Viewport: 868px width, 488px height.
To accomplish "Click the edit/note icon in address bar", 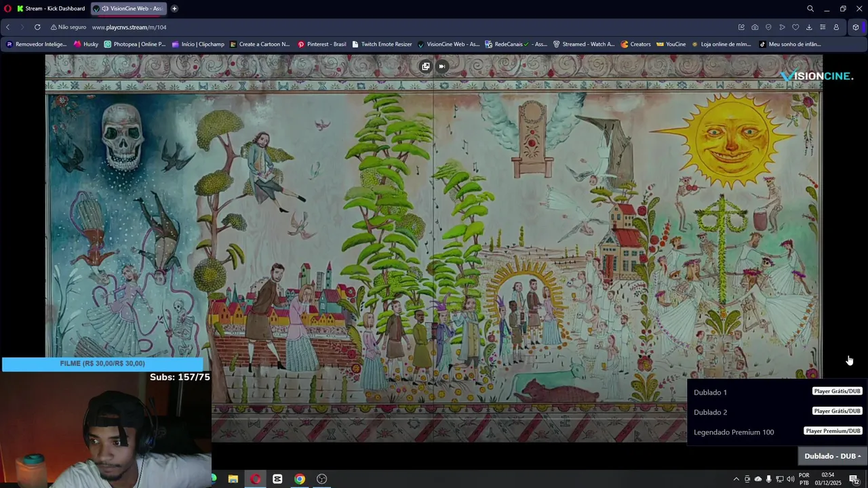I will [741, 27].
